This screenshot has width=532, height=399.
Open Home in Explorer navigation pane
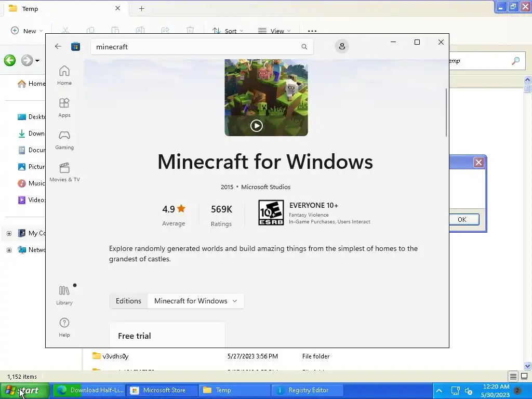pyautogui.click(x=31, y=84)
